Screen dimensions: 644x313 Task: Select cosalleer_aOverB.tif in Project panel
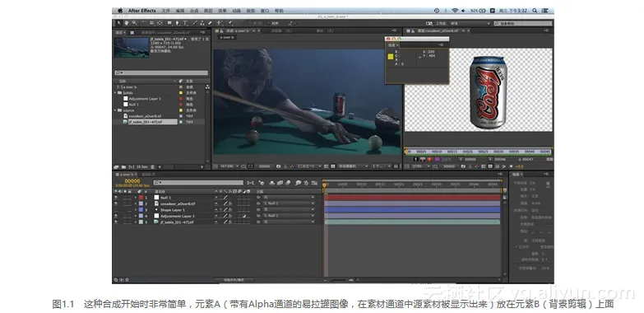(x=145, y=116)
